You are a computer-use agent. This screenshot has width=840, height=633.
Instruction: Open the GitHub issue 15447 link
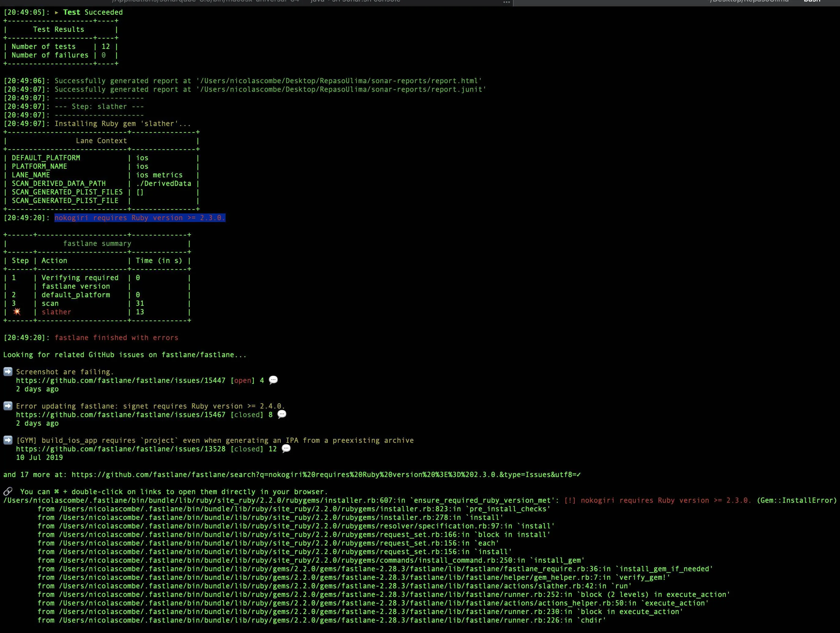pyautogui.click(x=120, y=380)
